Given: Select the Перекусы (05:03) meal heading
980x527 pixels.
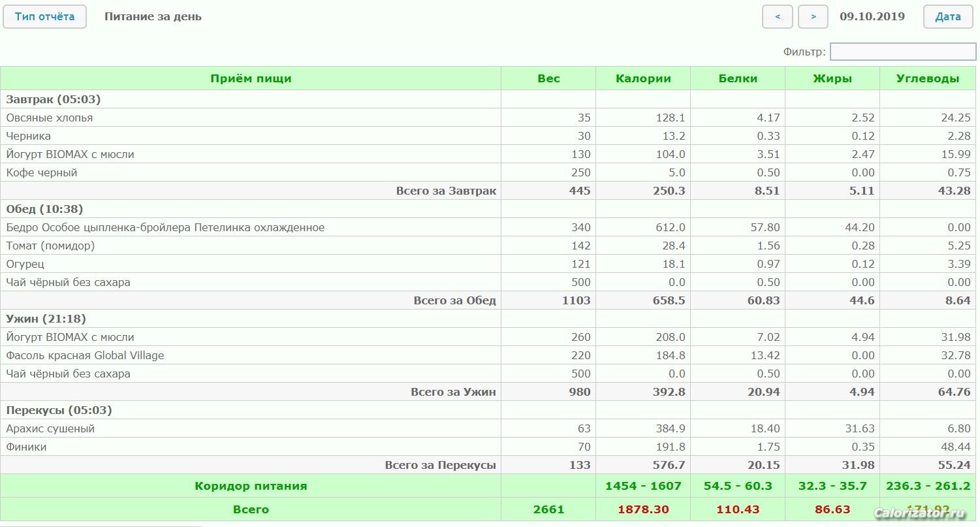Looking at the screenshot, I should pyautogui.click(x=59, y=410).
